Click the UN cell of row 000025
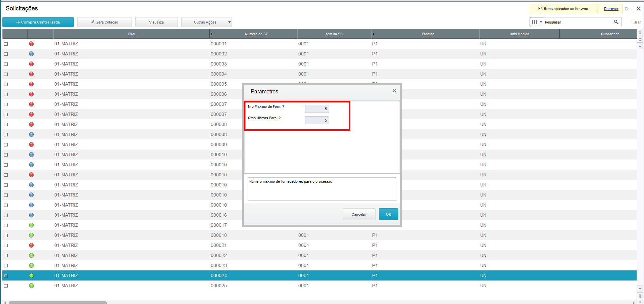644x304 pixels. [x=483, y=286]
